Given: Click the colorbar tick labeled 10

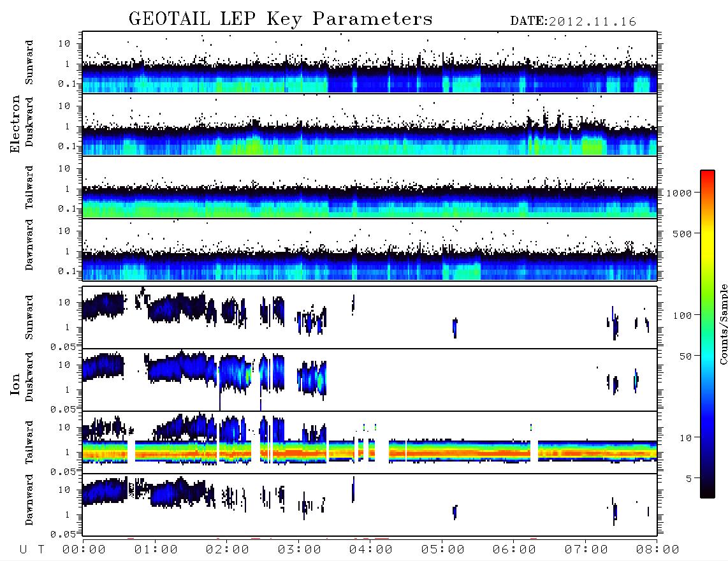Looking at the screenshot, I should click(x=685, y=438).
